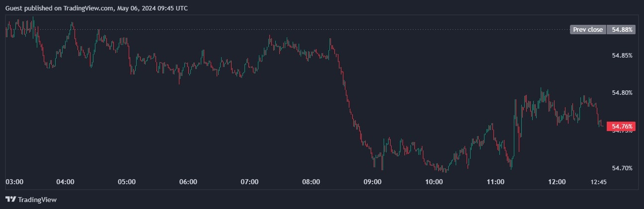Click the 08:00 time axis label
This screenshot has width=644, height=209.
tap(311, 182)
